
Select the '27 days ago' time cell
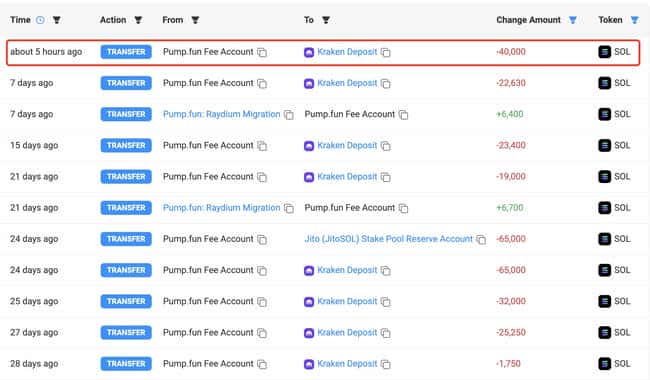(x=34, y=332)
